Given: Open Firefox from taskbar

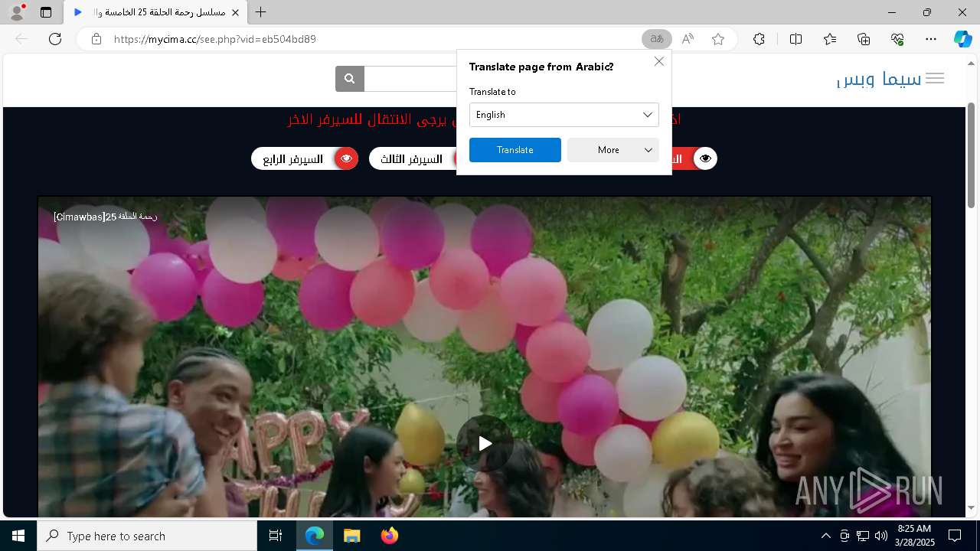Looking at the screenshot, I should tap(389, 536).
